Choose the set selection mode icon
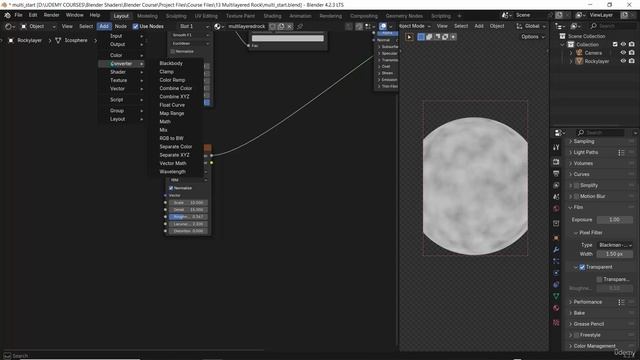This screenshot has width=640, height=360. click(421, 37)
